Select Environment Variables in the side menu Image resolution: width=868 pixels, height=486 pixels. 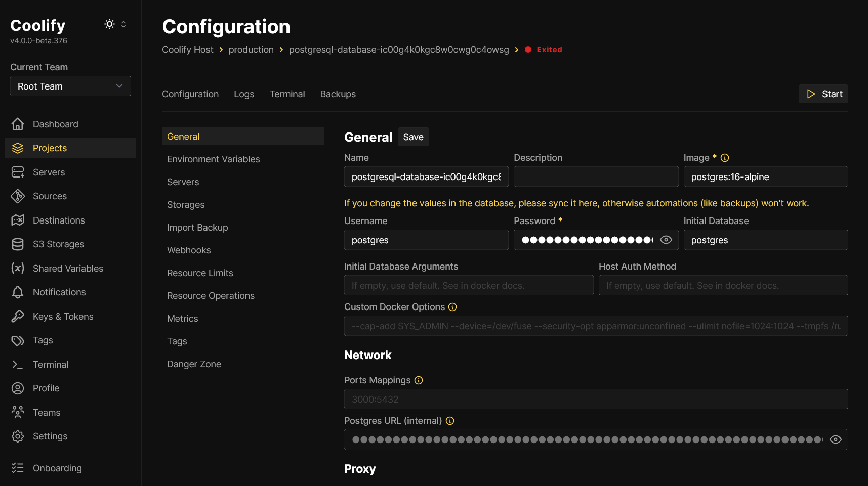[213, 159]
